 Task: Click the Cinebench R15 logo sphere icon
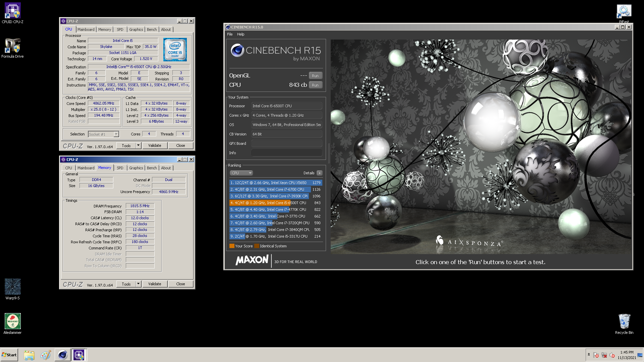pyautogui.click(x=237, y=50)
